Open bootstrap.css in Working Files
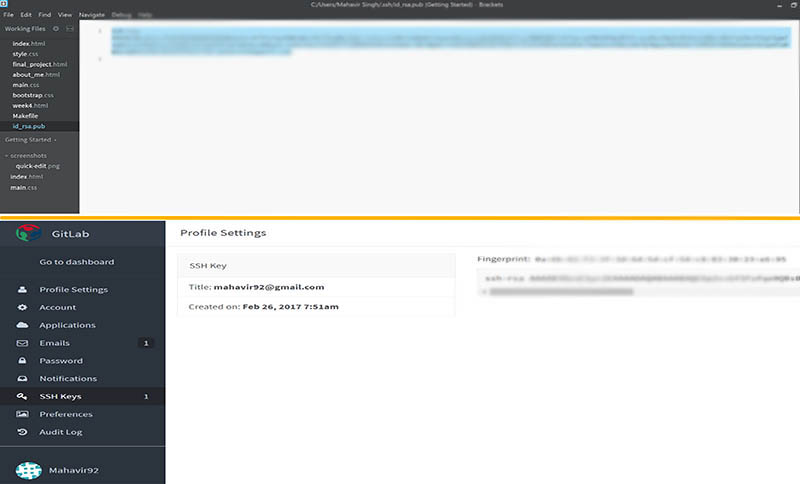 [33, 95]
